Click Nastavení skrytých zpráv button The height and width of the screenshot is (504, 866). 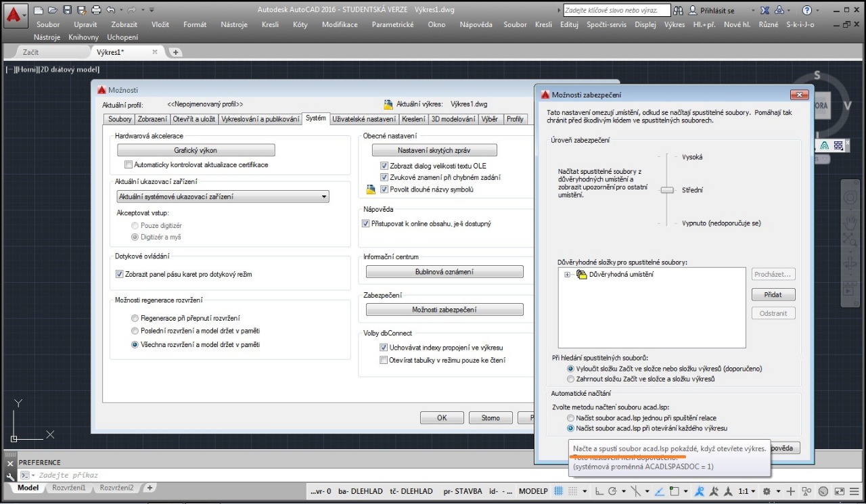tap(434, 150)
